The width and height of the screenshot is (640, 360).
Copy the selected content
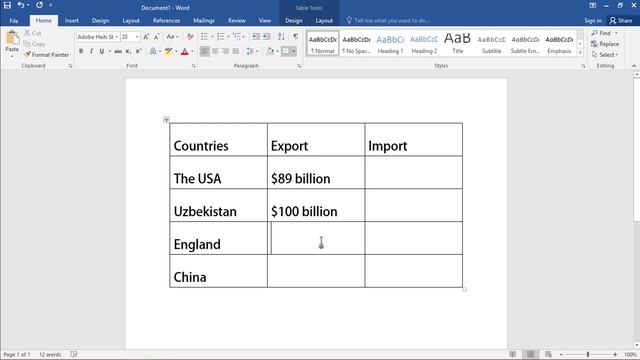[34, 44]
